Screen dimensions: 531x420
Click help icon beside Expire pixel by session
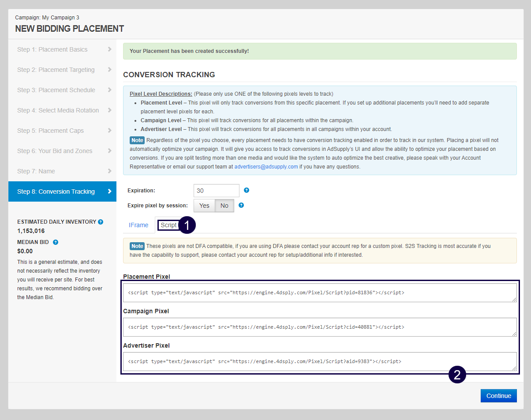[241, 205]
